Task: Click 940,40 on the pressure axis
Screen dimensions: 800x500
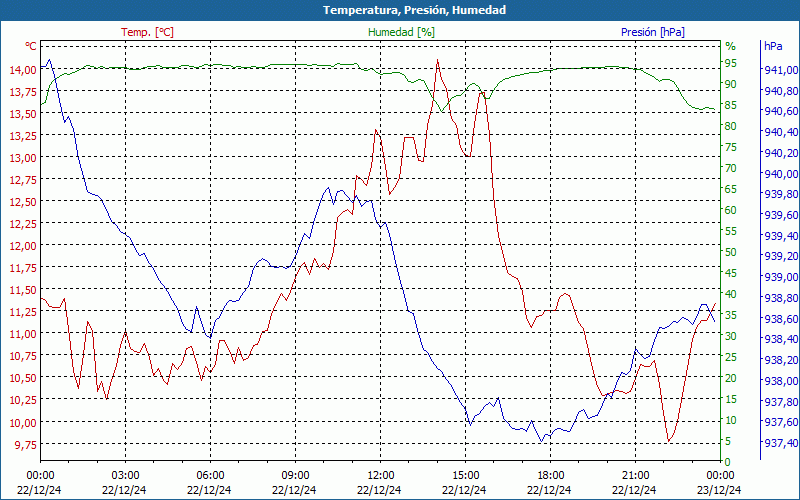Action: pos(780,132)
